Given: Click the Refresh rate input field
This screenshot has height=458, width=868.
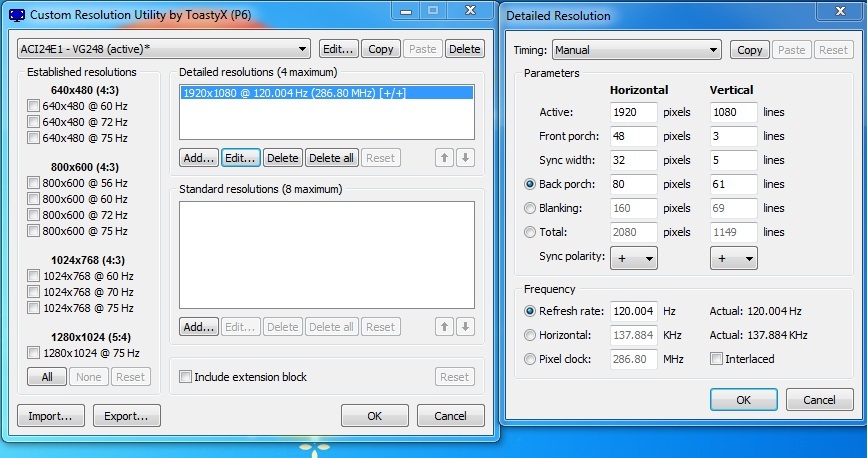Looking at the screenshot, I should pos(634,311).
